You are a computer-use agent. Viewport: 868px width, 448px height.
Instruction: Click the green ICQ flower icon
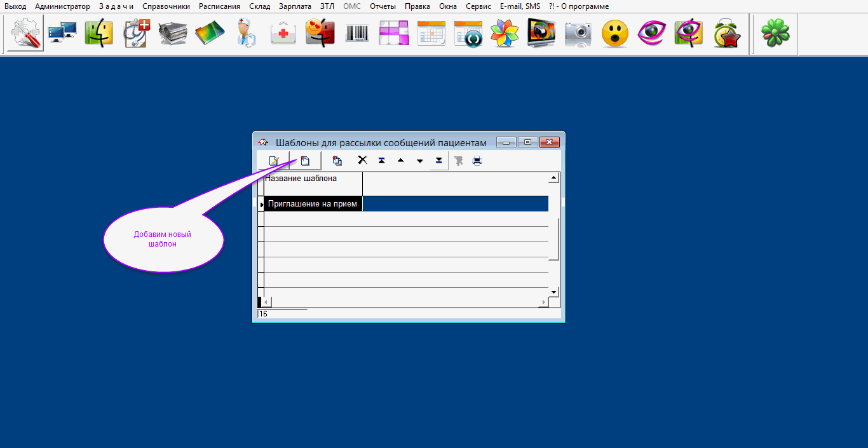pos(775,33)
